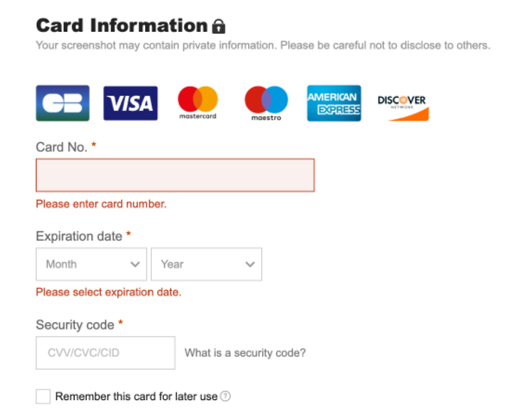The height and width of the screenshot is (420, 528).
Task: Open the Month expiration dropdown
Action: click(91, 264)
